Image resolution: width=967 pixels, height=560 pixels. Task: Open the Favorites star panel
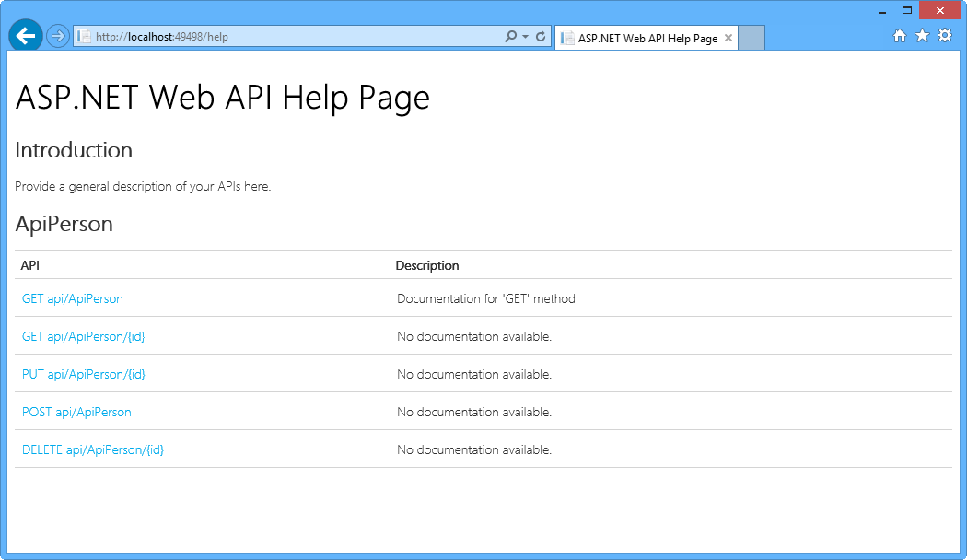pyautogui.click(x=922, y=35)
